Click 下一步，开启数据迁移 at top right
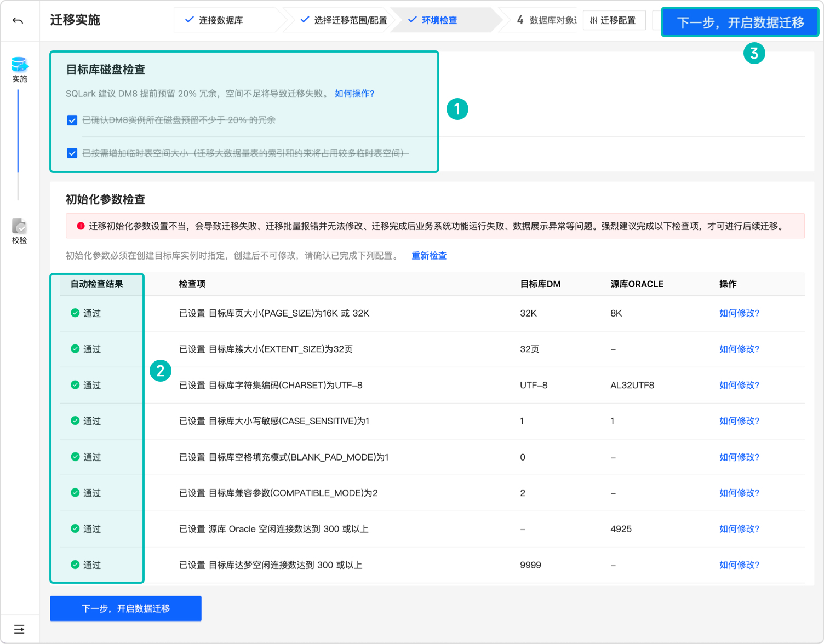The image size is (824, 644). pyautogui.click(x=740, y=22)
